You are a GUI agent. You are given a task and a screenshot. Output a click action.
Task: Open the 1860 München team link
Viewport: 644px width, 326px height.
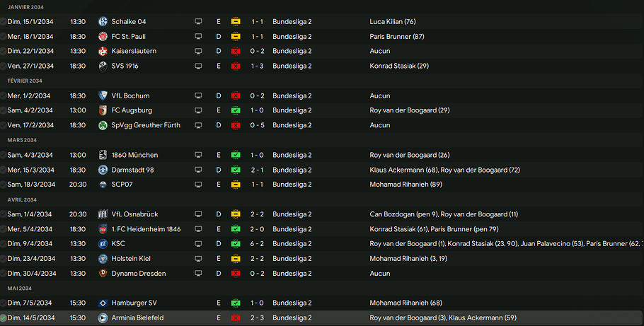click(x=134, y=155)
